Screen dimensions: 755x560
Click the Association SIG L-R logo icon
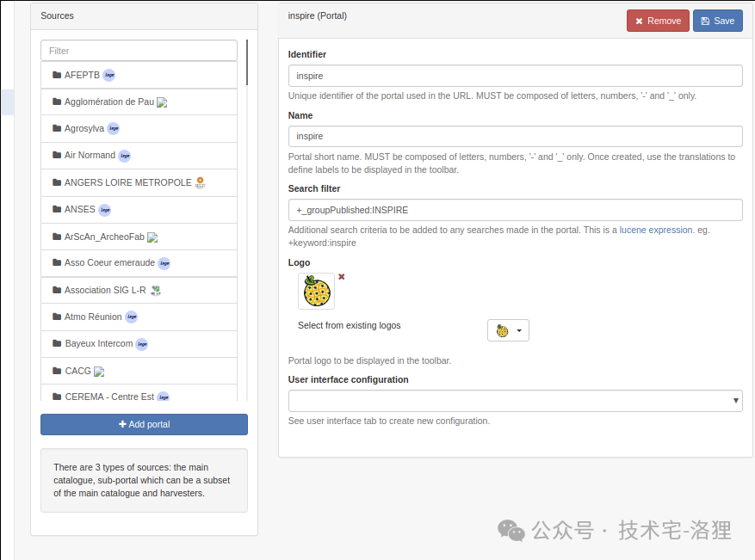pos(156,291)
